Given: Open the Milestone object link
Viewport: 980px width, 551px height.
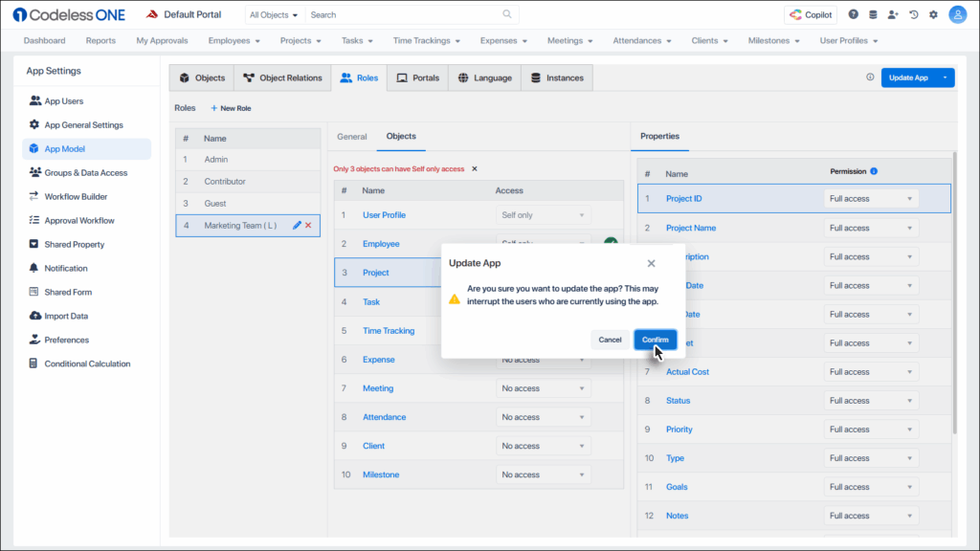Looking at the screenshot, I should [381, 474].
